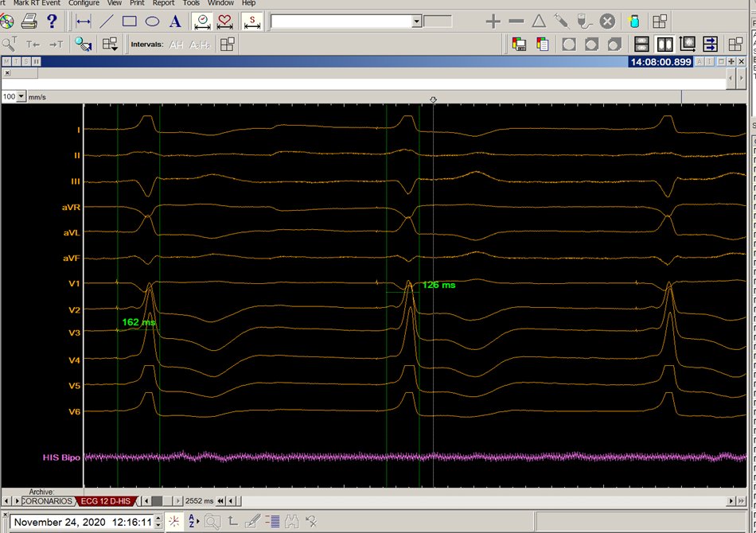The image size is (756, 533).
Task: Click the AH interval button
Action: pyautogui.click(x=176, y=45)
